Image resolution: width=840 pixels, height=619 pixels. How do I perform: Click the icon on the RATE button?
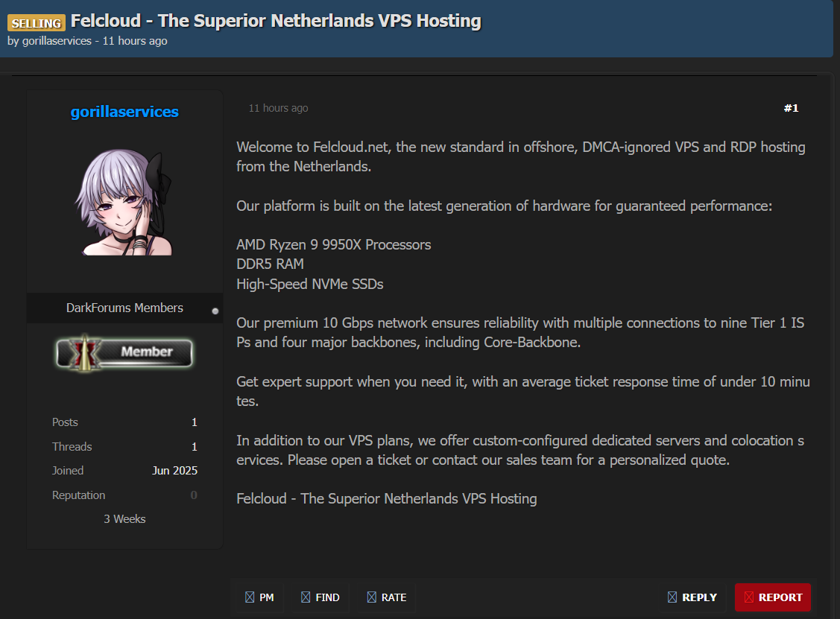tap(371, 597)
